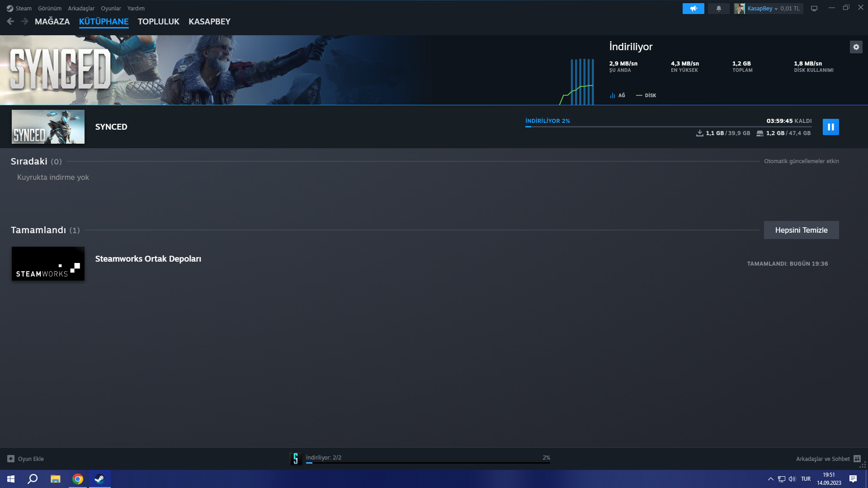
Task: Open the Görünüm menu
Action: [49, 9]
